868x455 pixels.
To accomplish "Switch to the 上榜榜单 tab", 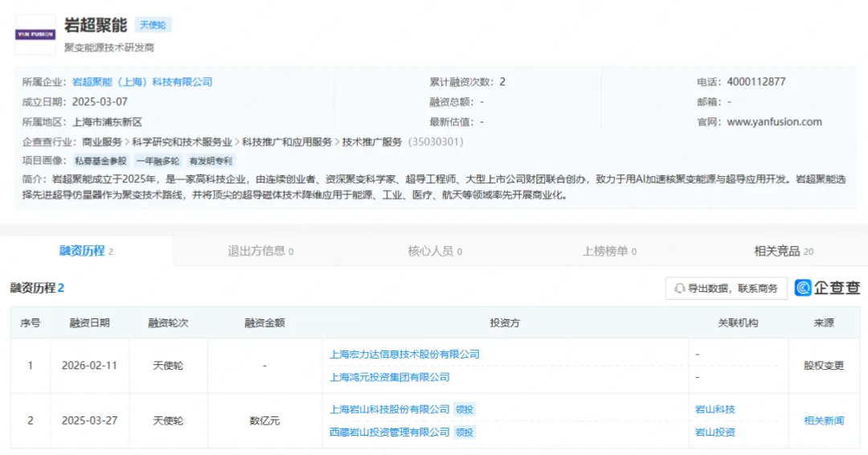I will [x=609, y=251].
